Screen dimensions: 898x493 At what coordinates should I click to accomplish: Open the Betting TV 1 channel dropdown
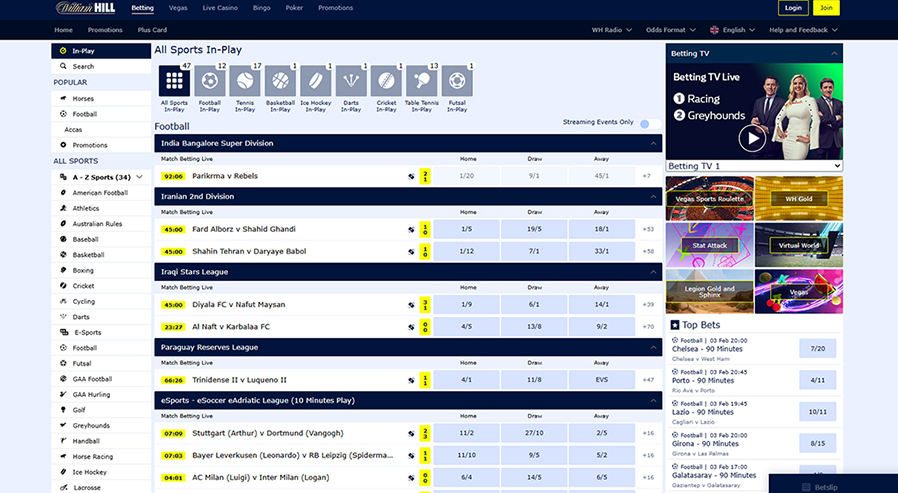tap(754, 166)
